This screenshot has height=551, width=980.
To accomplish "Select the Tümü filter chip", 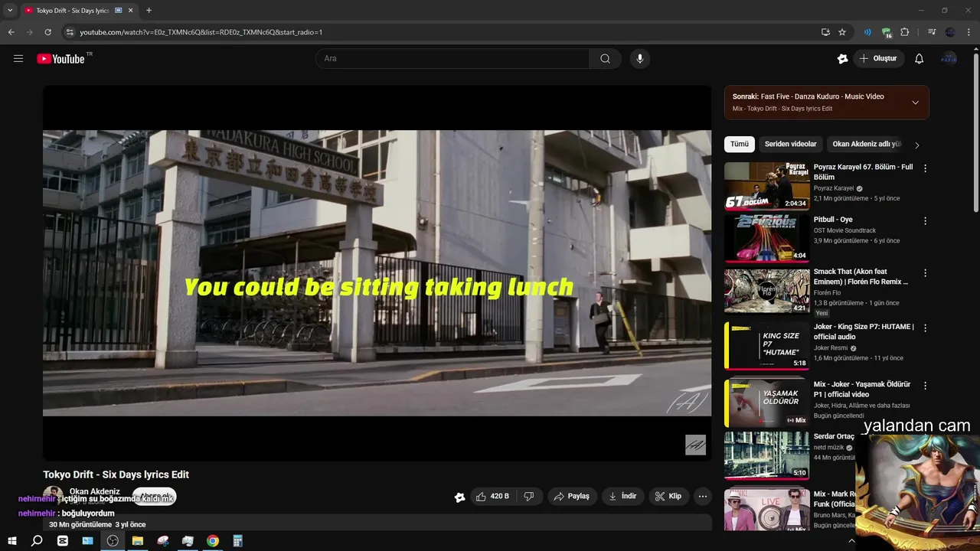I will click(x=740, y=144).
